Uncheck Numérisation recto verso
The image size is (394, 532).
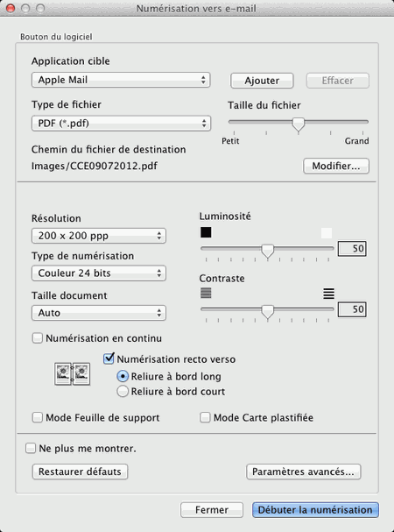(109, 358)
